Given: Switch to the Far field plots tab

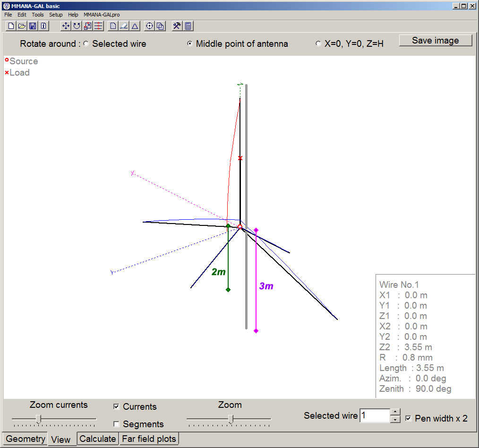Looking at the screenshot, I should pos(149,439).
